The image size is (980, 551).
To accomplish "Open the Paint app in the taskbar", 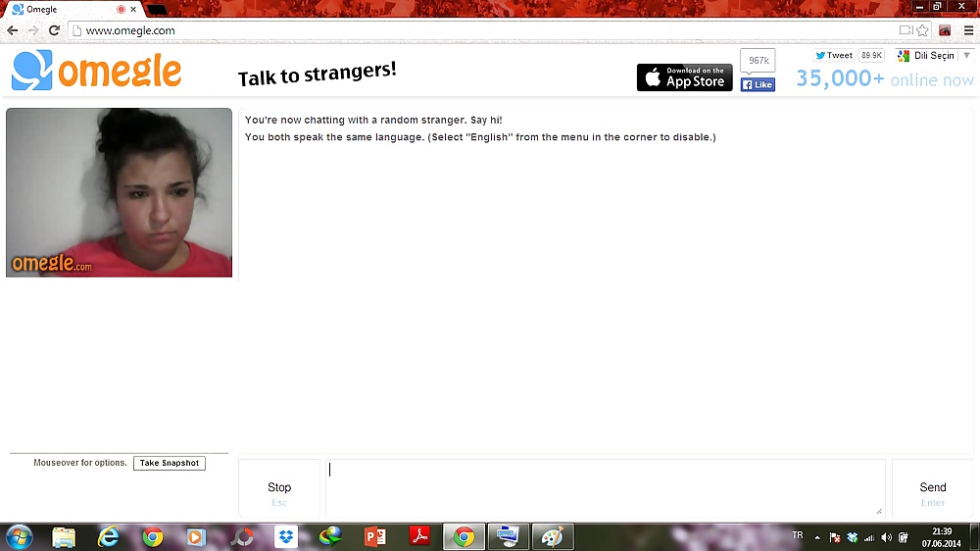I will [x=553, y=537].
